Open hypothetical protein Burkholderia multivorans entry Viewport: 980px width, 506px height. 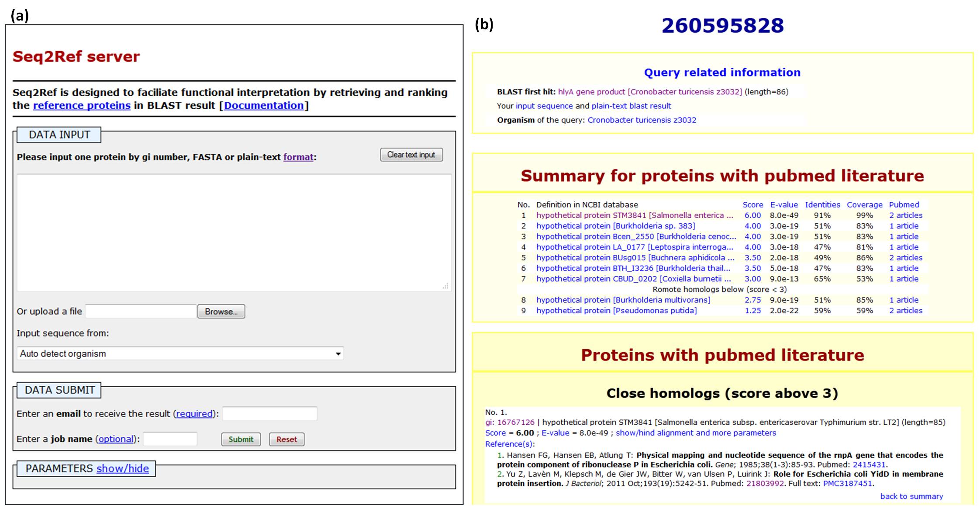coord(623,300)
